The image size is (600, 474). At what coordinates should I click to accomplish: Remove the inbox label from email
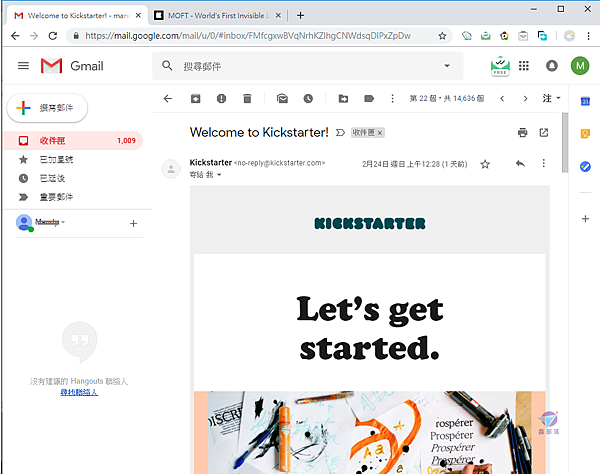[x=380, y=133]
